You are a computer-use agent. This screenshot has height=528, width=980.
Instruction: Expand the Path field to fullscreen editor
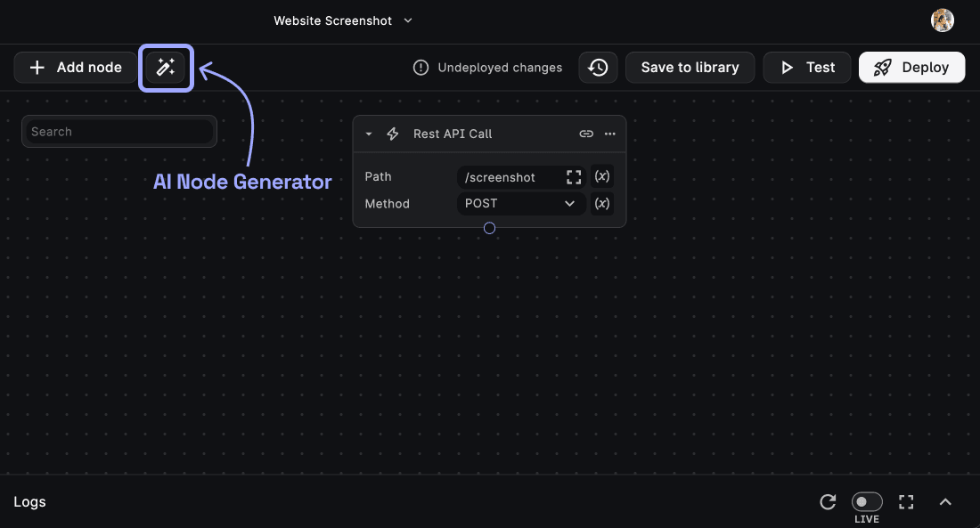(574, 176)
